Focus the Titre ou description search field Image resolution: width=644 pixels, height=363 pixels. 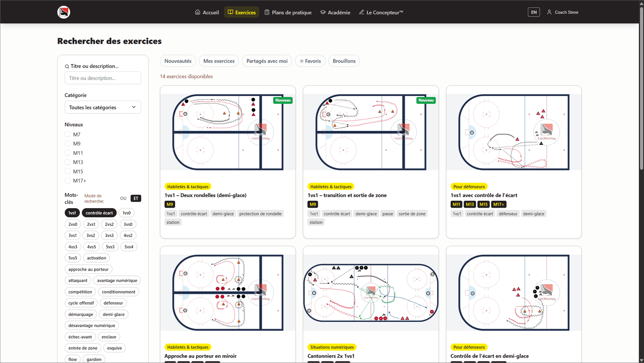coord(103,78)
